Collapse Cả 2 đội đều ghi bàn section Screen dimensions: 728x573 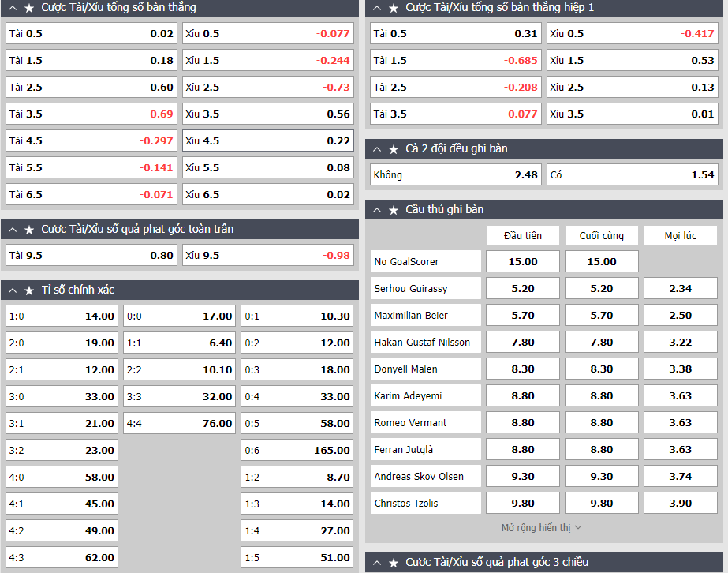coord(377,149)
